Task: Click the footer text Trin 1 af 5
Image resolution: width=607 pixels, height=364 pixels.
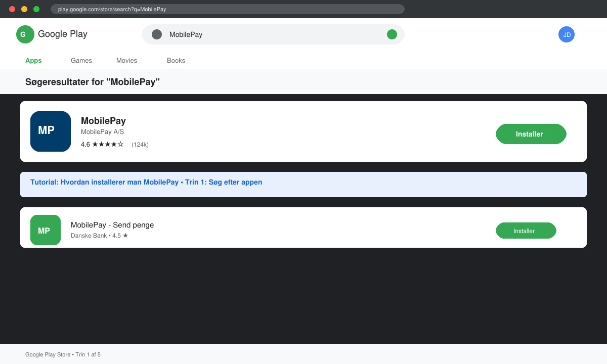Action: pyautogui.click(x=88, y=354)
